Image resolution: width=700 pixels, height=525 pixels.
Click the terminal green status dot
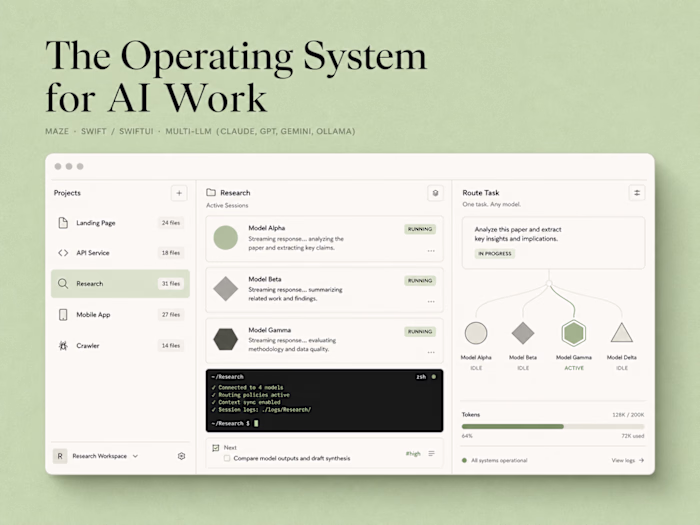(x=433, y=377)
